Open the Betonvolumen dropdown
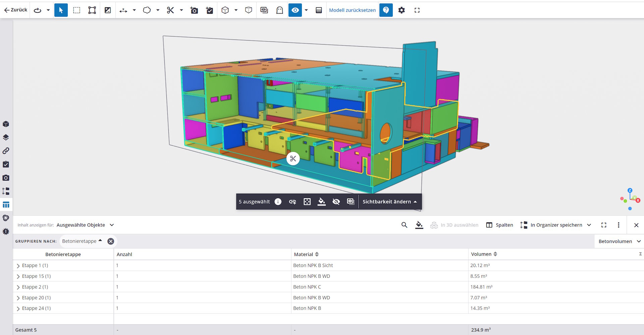644x335 pixels. click(x=619, y=241)
